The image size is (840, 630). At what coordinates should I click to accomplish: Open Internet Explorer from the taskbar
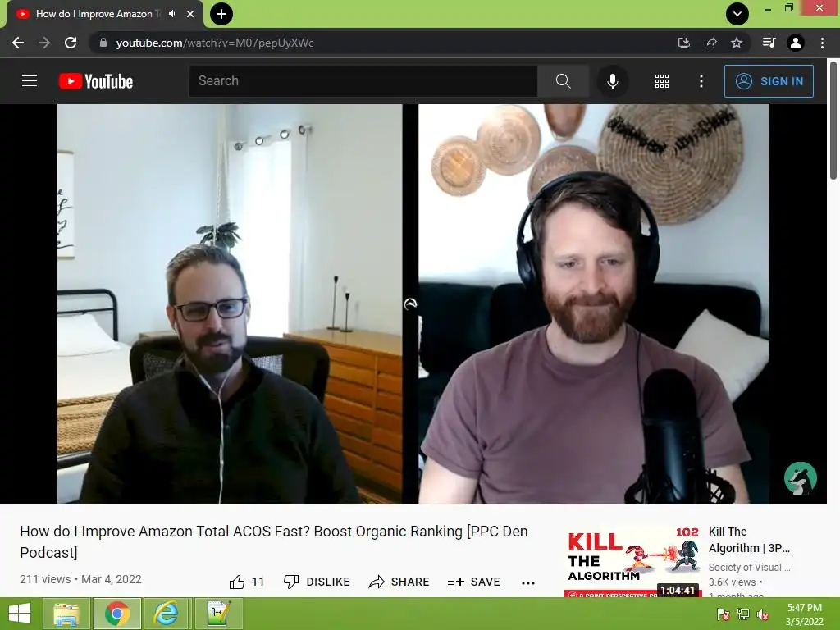(167, 614)
